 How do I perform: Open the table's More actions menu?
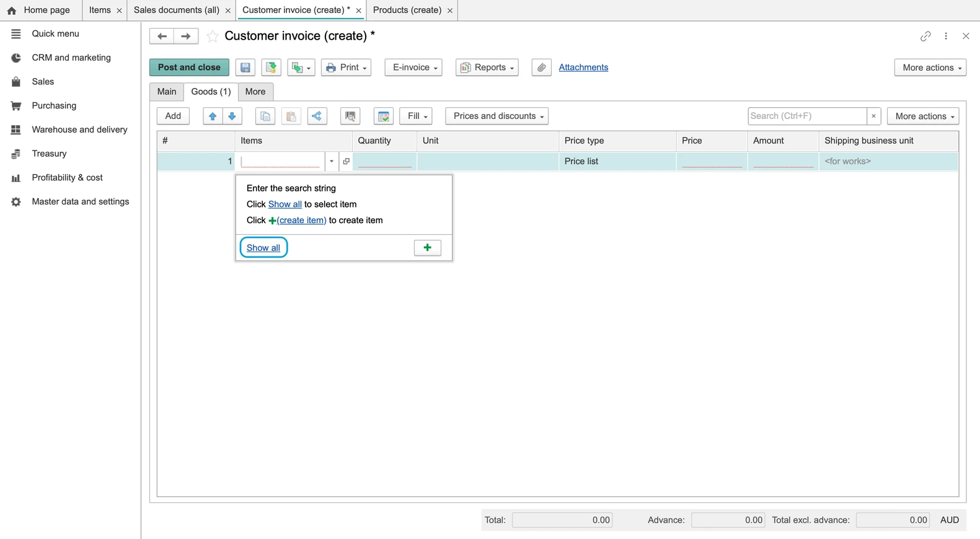923,116
